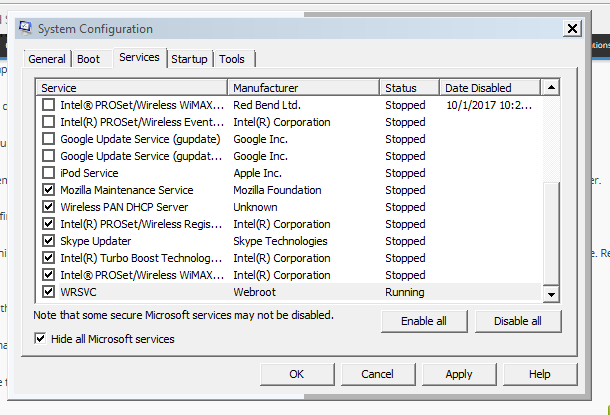
Task: Click the services list scrollbar thumb
Action: coord(551,233)
